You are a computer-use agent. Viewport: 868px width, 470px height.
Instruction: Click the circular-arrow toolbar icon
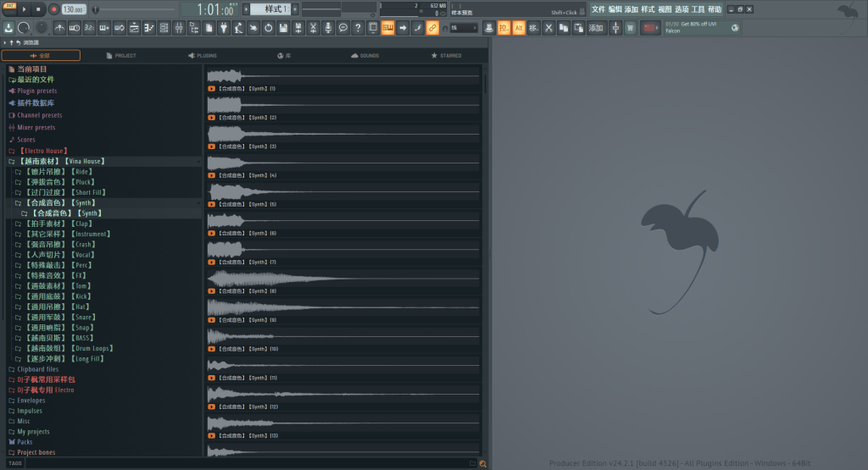click(269, 28)
